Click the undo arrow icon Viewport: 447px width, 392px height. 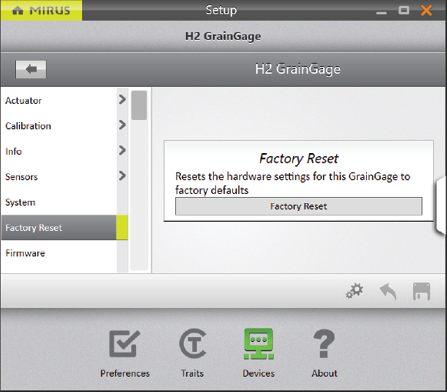point(388,291)
